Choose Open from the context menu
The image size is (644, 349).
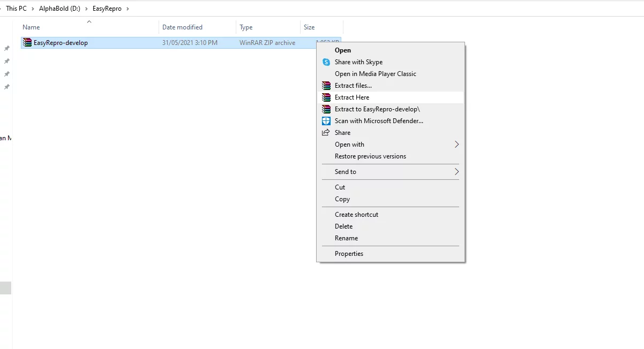(390, 50)
